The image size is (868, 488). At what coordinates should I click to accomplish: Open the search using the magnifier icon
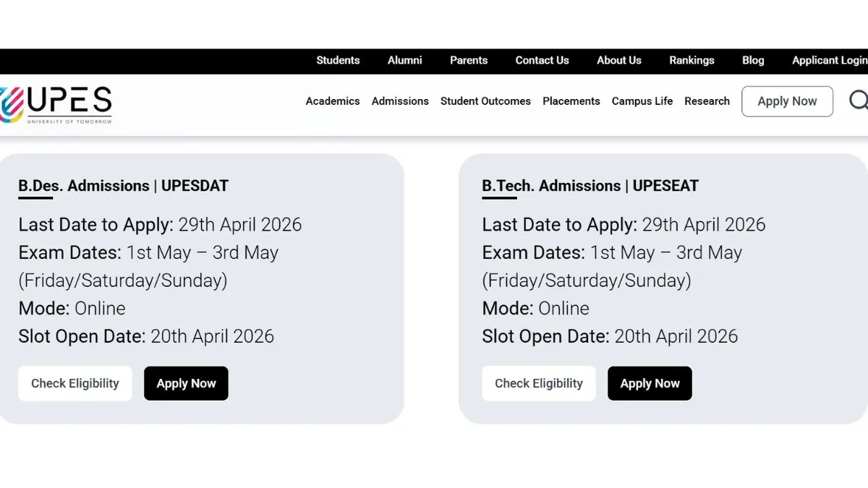pyautogui.click(x=858, y=100)
